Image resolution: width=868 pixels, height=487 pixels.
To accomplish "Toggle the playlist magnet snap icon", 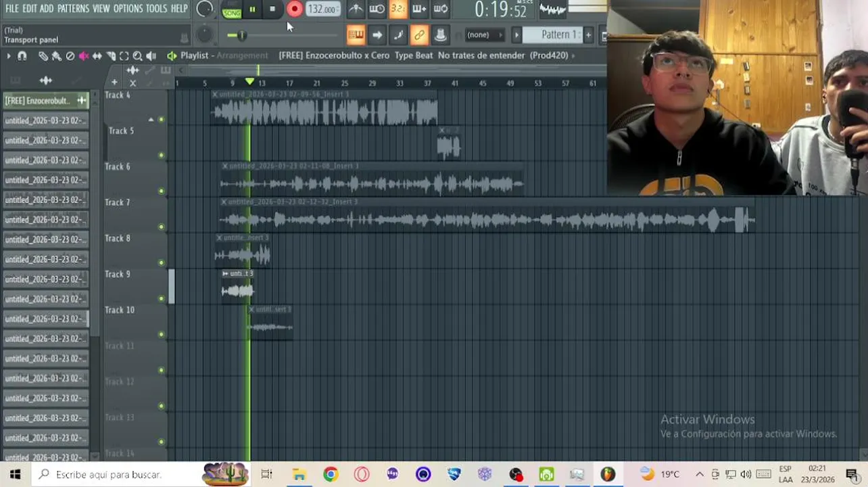I will pyautogui.click(x=22, y=56).
